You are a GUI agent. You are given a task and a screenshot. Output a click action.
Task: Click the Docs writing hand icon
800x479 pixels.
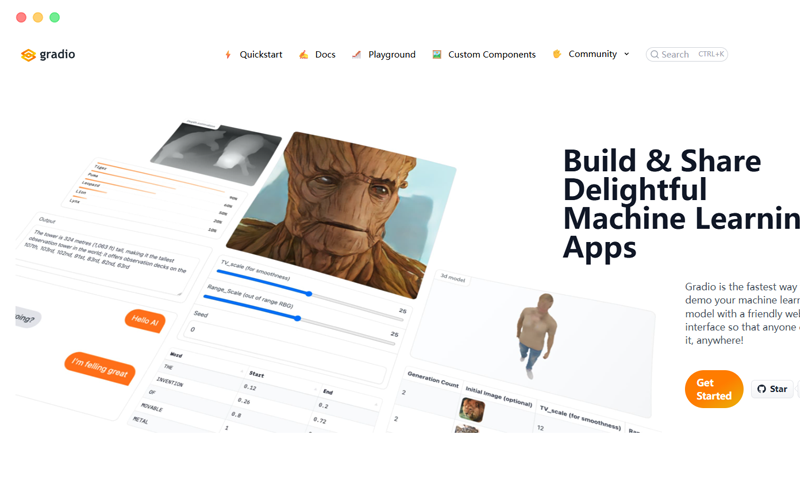coord(304,55)
